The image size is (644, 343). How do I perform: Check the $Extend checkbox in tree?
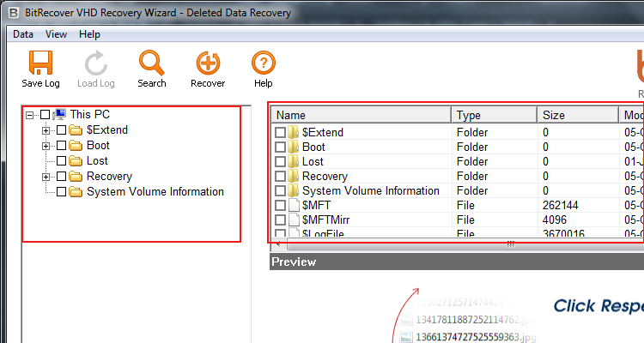[x=61, y=130]
